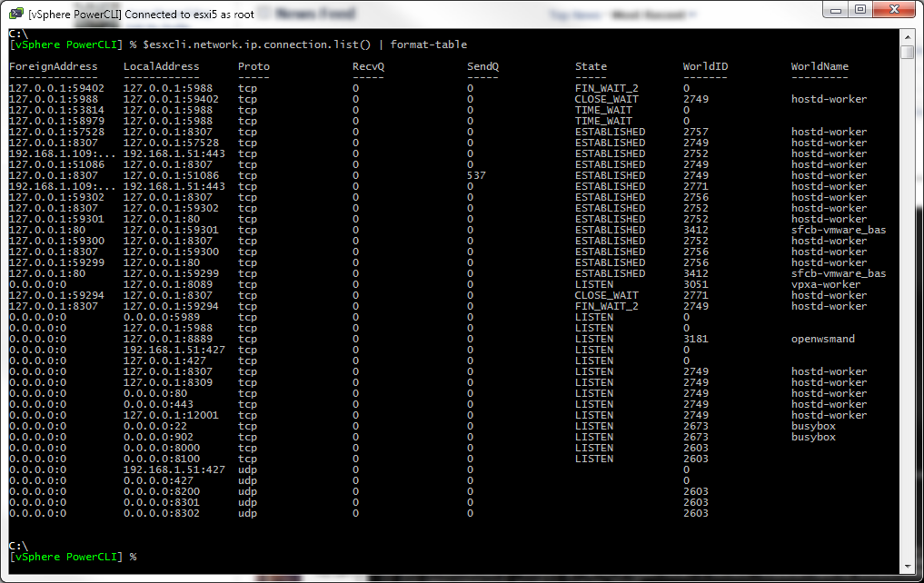Screen dimensions: 924x583
Task: Click the 'format-table' text in the command
Action: (x=429, y=44)
